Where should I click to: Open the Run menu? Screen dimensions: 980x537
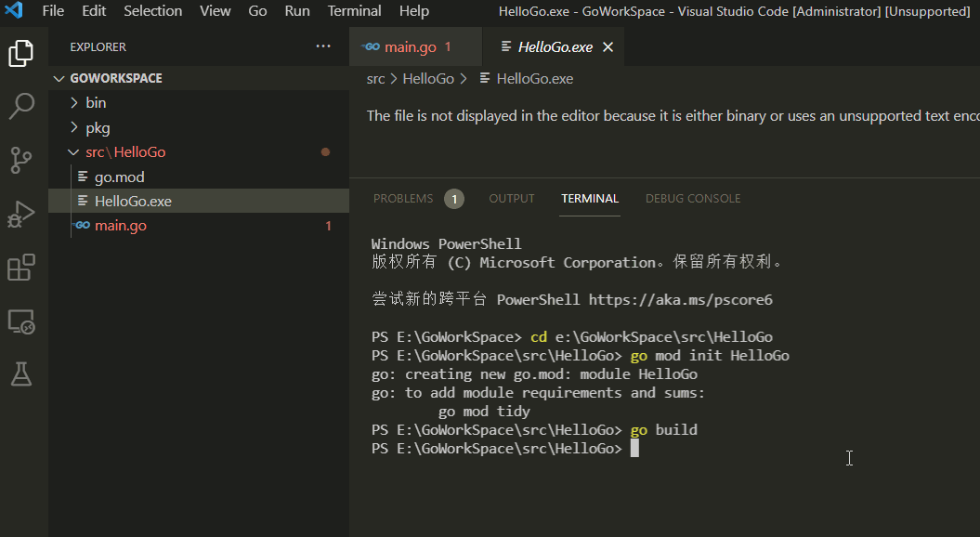click(x=297, y=10)
